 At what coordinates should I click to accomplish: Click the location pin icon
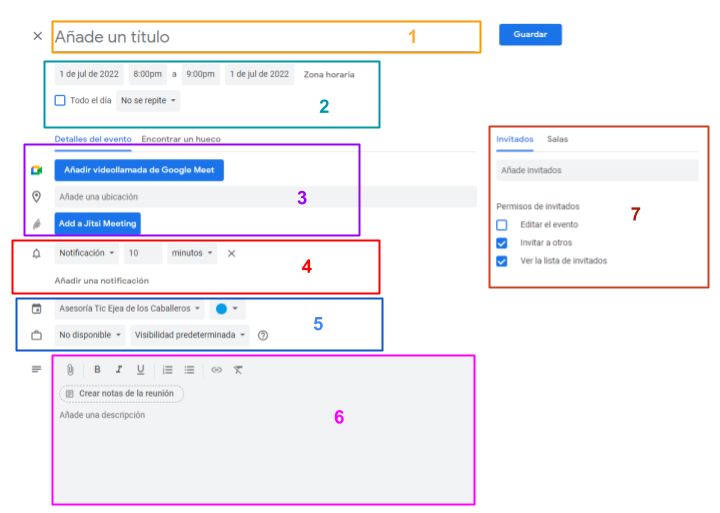[x=36, y=197]
